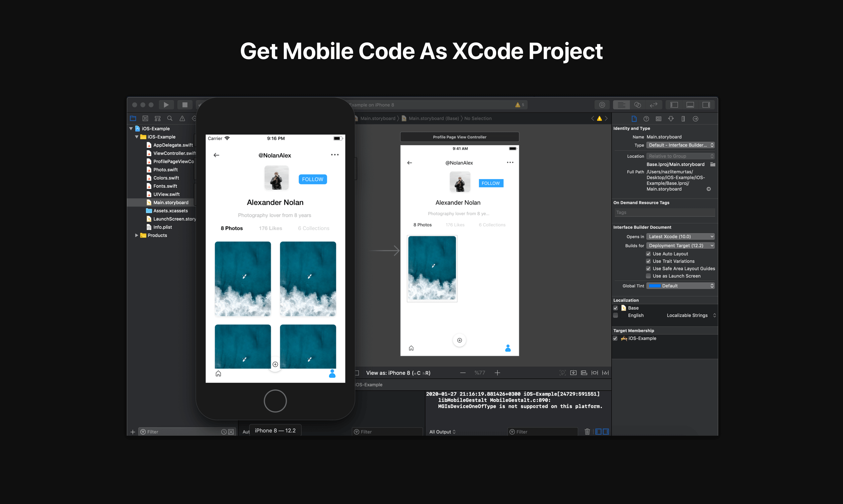Open the Project navigator folder icon
This screenshot has width=843, height=504.
[x=133, y=118]
